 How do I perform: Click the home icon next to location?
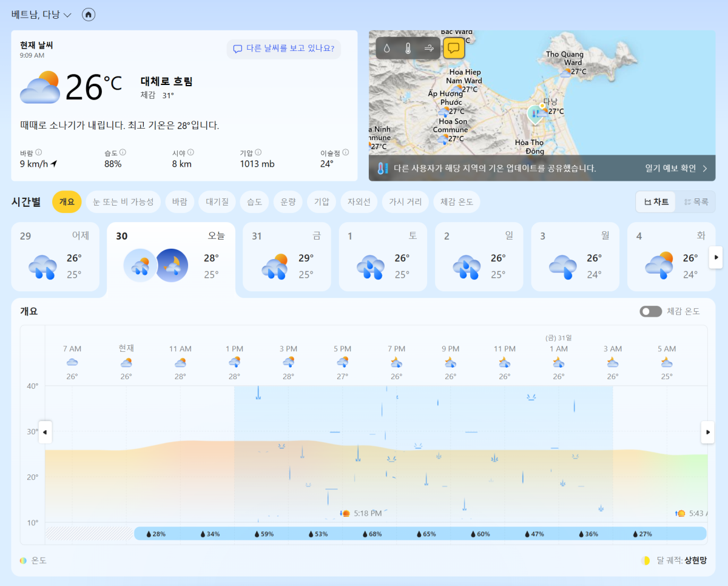(x=89, y=15)
